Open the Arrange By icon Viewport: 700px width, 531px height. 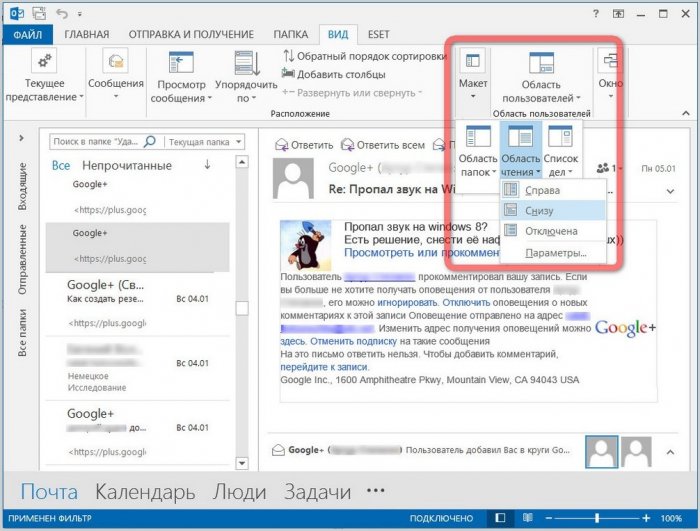tap(247, 63)
